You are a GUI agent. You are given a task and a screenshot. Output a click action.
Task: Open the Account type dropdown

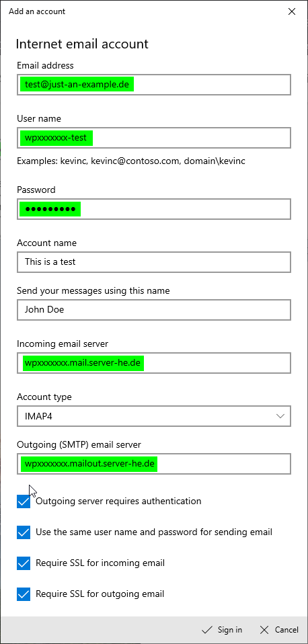tap(154, 416)
